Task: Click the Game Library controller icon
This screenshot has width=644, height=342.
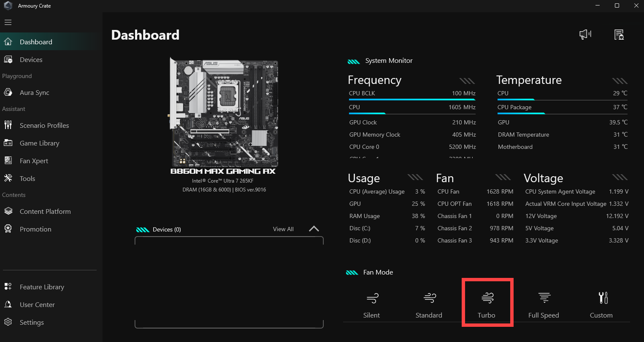Action: tap(8, 143)
